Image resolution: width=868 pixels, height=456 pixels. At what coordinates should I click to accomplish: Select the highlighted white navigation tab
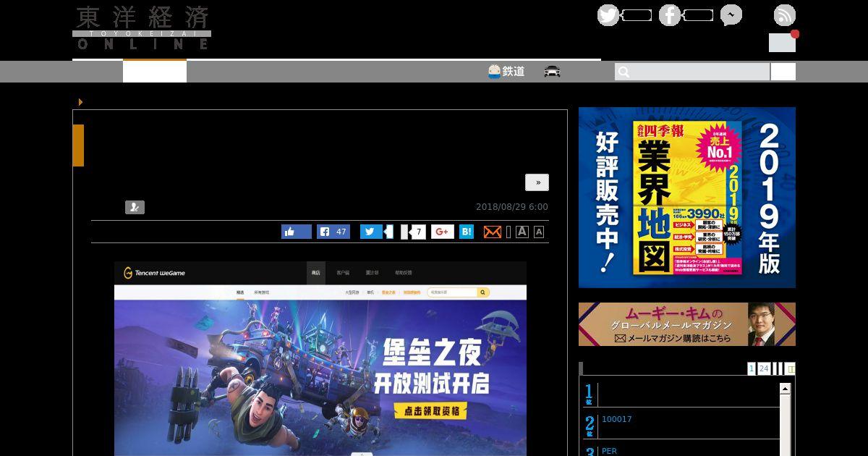(x=155, y=72)
